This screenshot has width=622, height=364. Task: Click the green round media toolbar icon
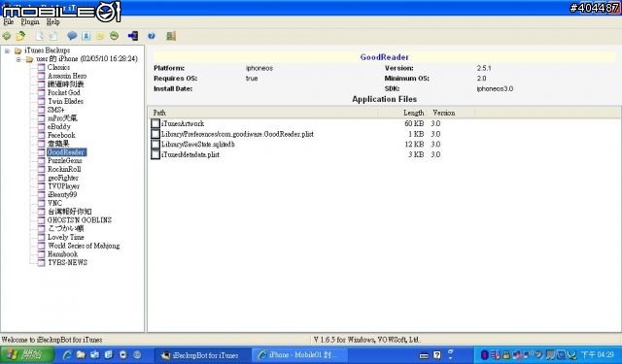[x=115, y=36]
